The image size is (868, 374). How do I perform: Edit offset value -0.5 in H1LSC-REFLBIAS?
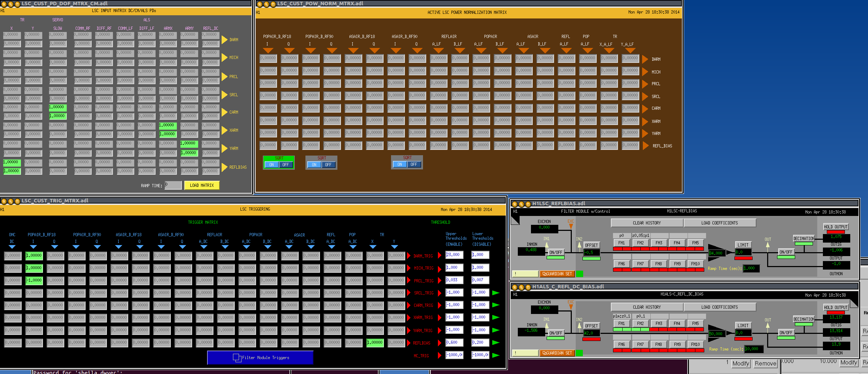591,253
